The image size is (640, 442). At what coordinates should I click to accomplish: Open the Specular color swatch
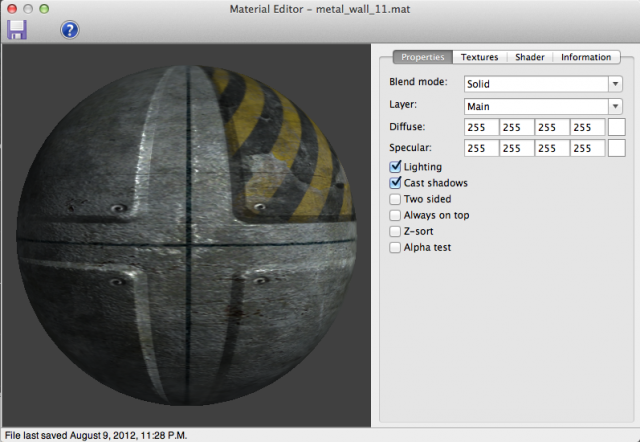617,148
